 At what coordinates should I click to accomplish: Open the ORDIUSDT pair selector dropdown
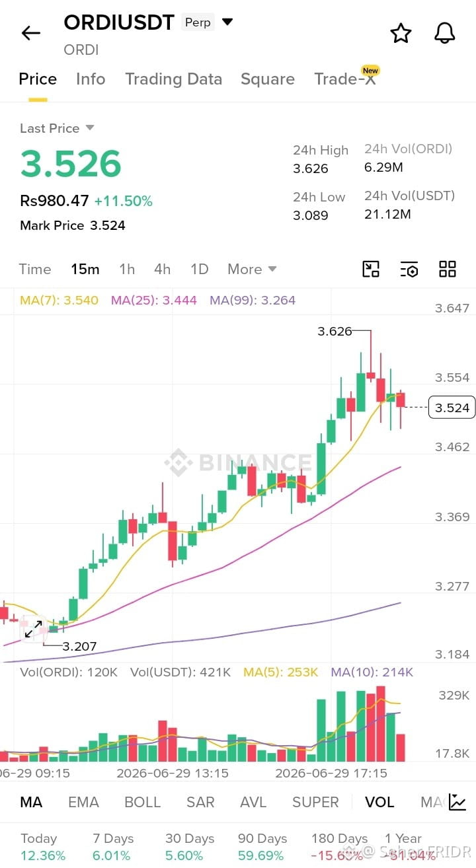[x=227, y=22]
